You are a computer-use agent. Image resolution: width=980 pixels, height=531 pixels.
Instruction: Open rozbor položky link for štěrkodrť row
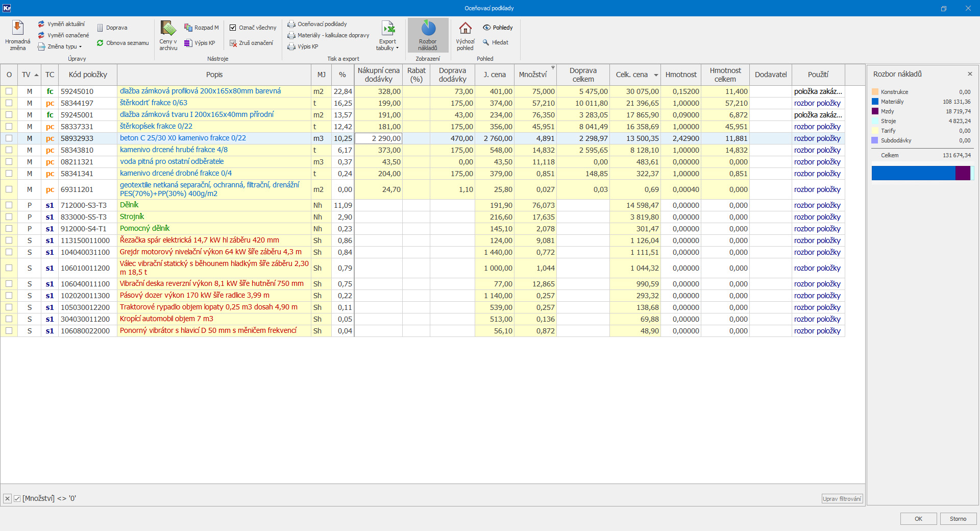[817, 103]
